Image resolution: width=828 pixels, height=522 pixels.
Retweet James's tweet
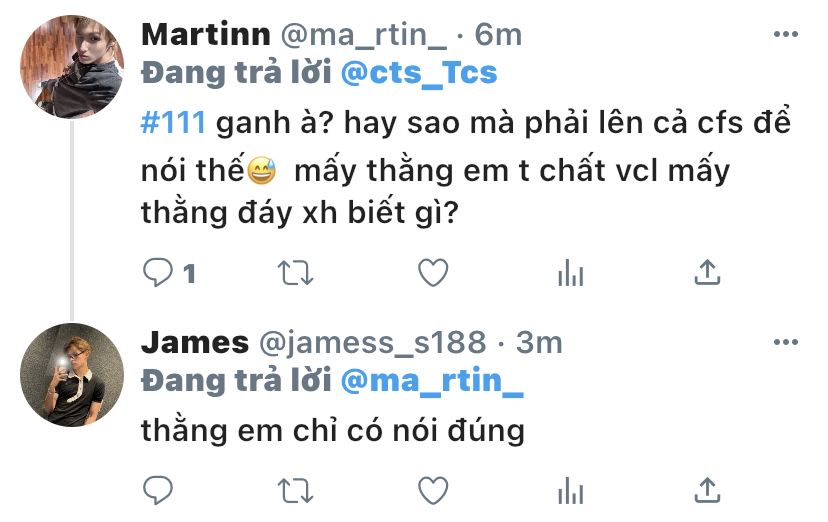[295, 491]
